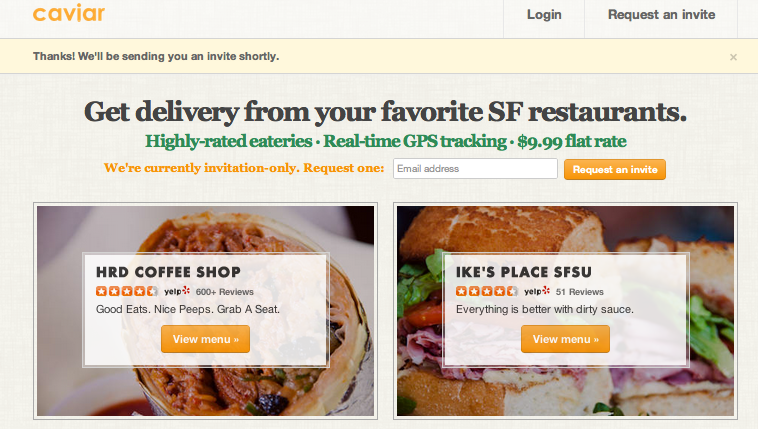Dismiss the invite confirmation banner

coord(733,57)
